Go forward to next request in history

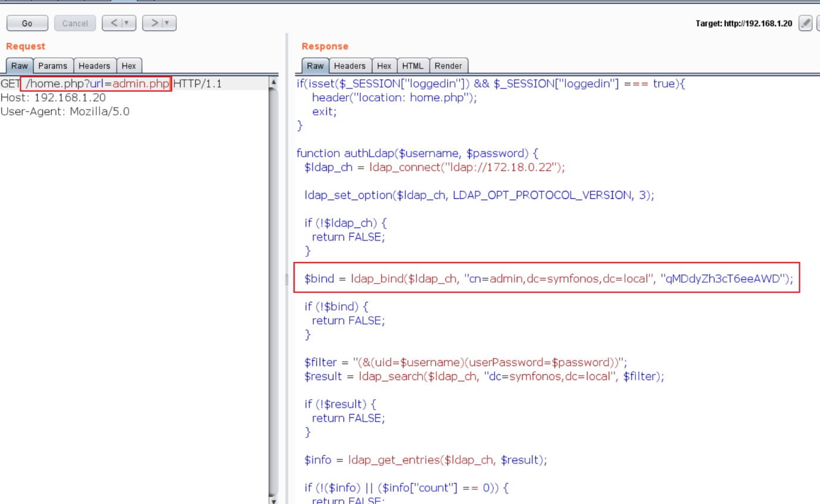[x=154, y=23]
